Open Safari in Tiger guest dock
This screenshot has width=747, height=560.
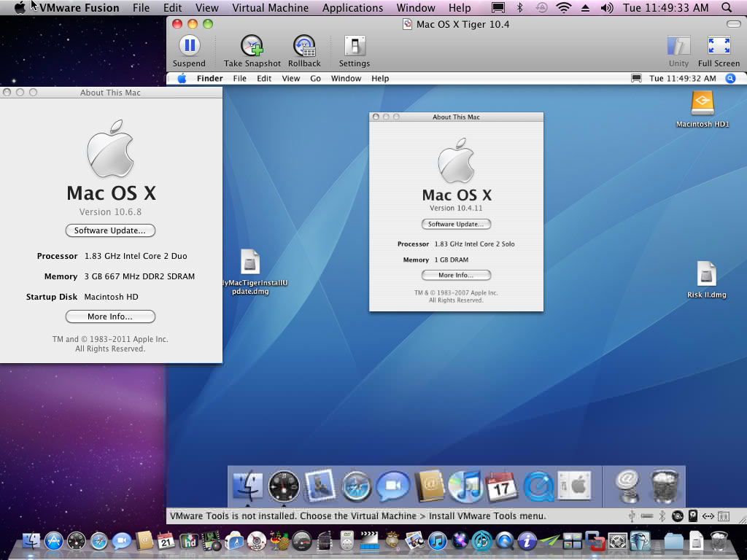tap(355, 486)
